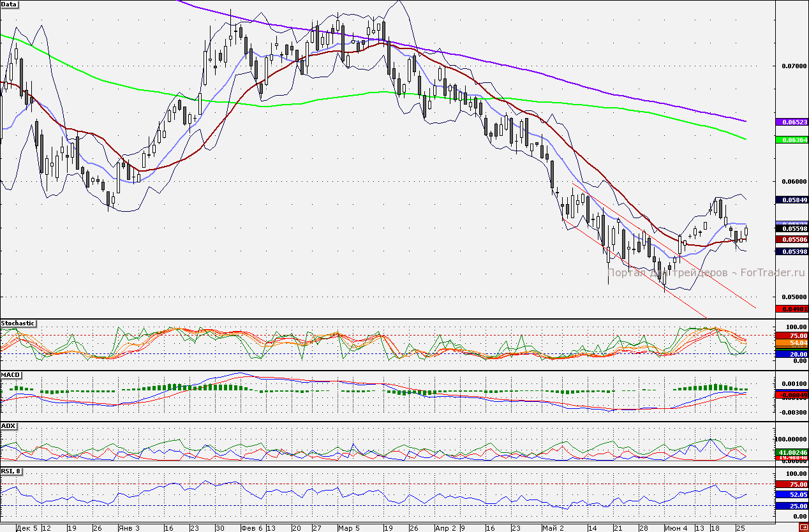Click the blue 52.05 RSI value label
Image resolution: width=809 pixels, height=532 pixels.
pos(791,494)
